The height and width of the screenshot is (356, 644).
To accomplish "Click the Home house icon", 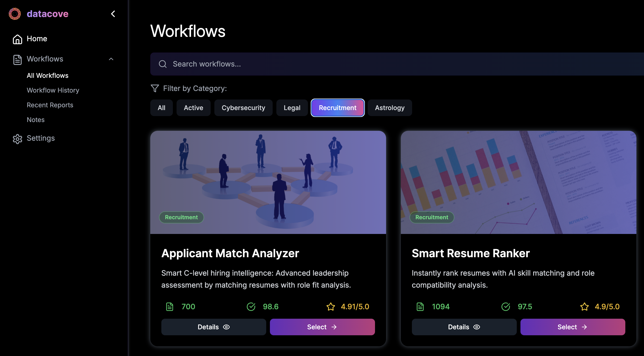I will 17,39.
